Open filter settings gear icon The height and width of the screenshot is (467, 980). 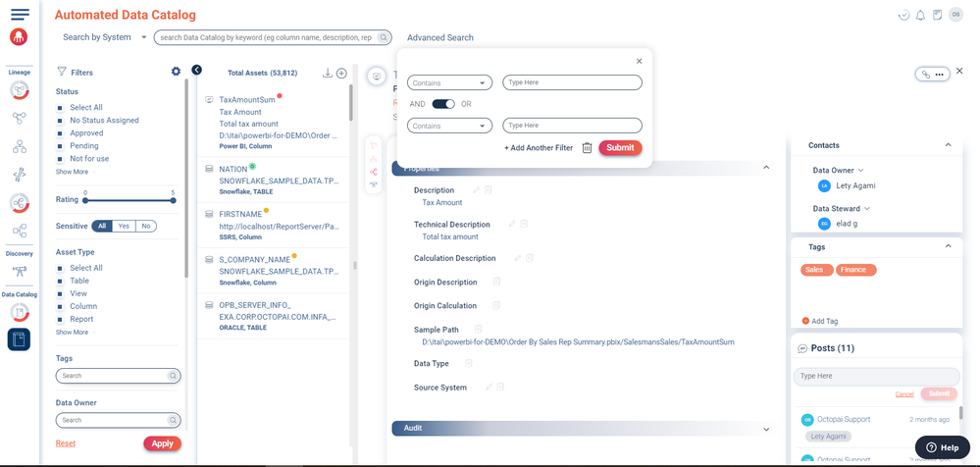[x=176, y=72]
